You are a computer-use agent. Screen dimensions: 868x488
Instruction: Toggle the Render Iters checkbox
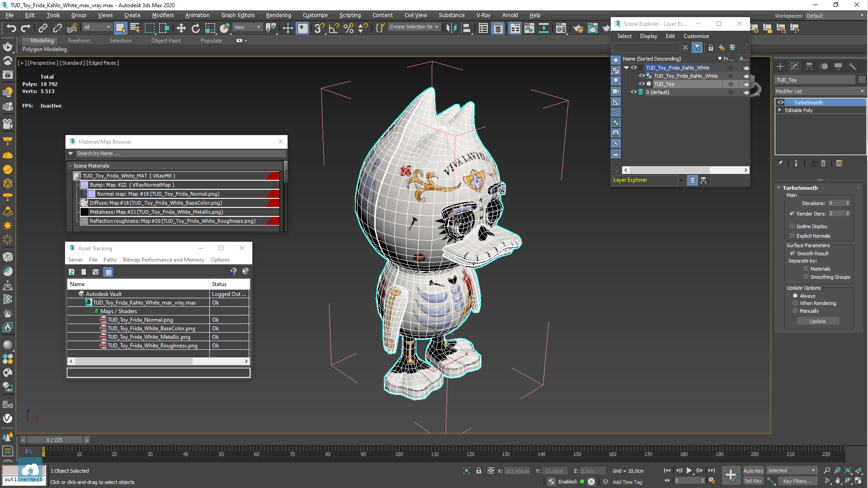(x=792, y=214)
